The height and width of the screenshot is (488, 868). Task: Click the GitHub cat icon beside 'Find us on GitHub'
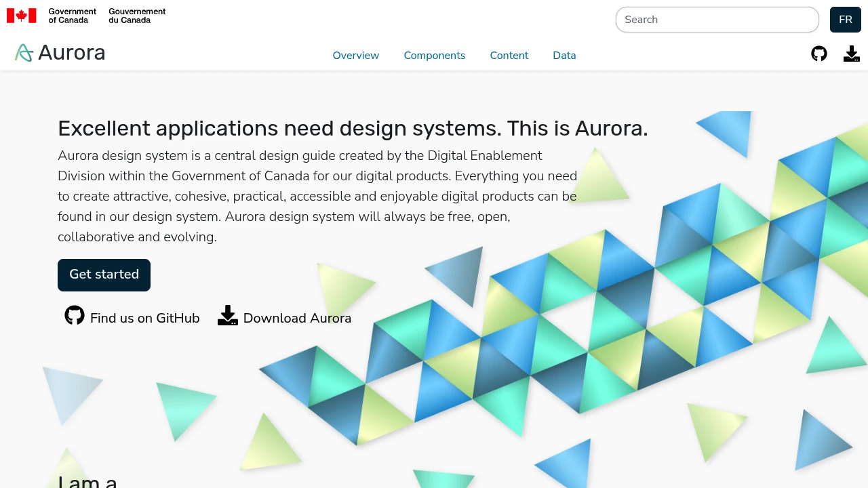75,315
